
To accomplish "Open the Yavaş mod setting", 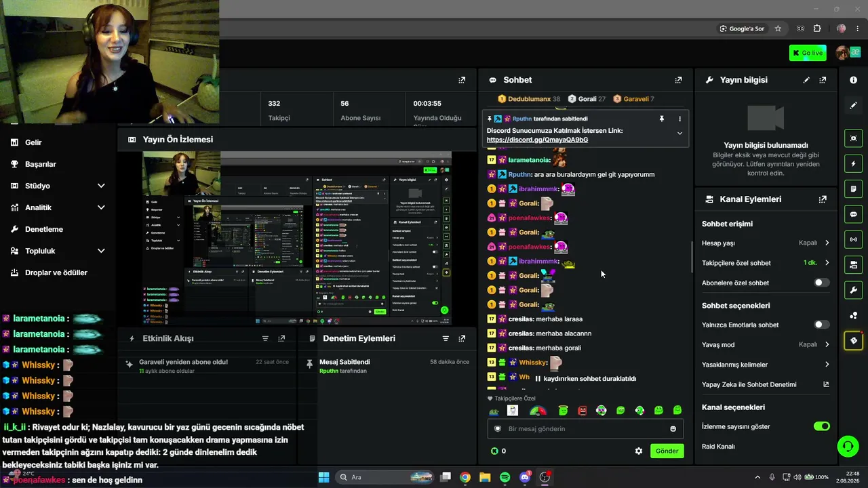I will [x=766, y=344].
